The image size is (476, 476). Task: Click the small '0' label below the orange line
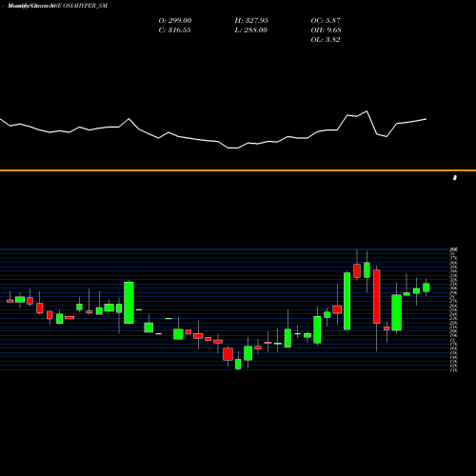click(455, 178)
